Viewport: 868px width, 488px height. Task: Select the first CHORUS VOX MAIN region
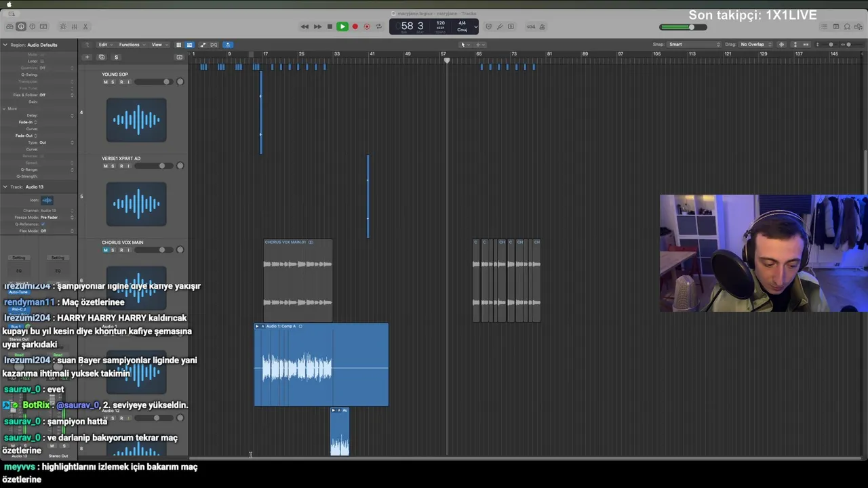(298, 280)
